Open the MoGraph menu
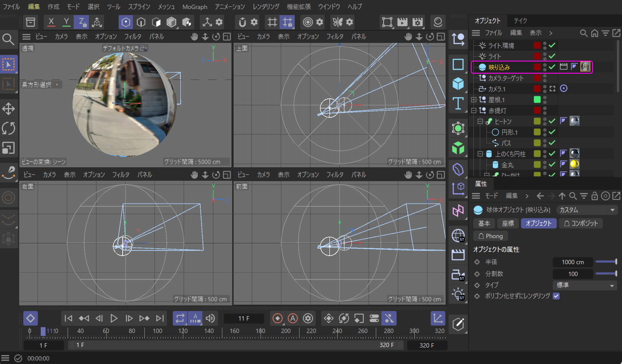 pyautogui.click(x=195, y=7)
